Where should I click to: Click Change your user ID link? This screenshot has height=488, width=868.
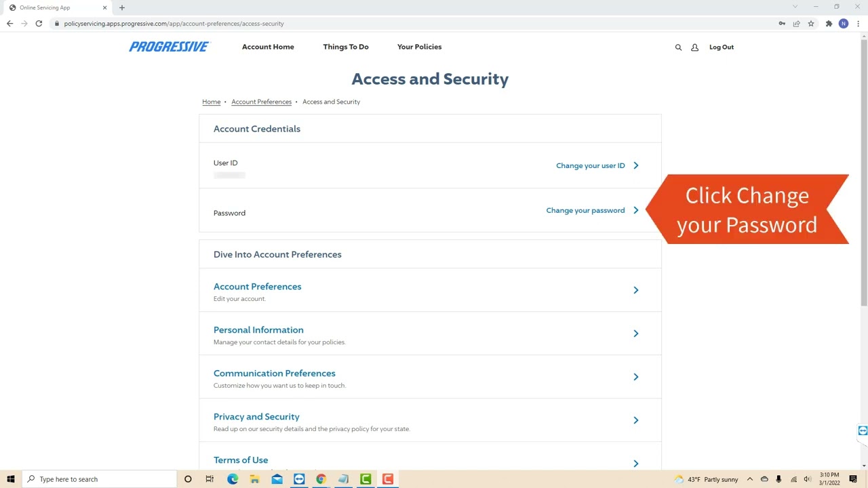[x=590, y=165]
